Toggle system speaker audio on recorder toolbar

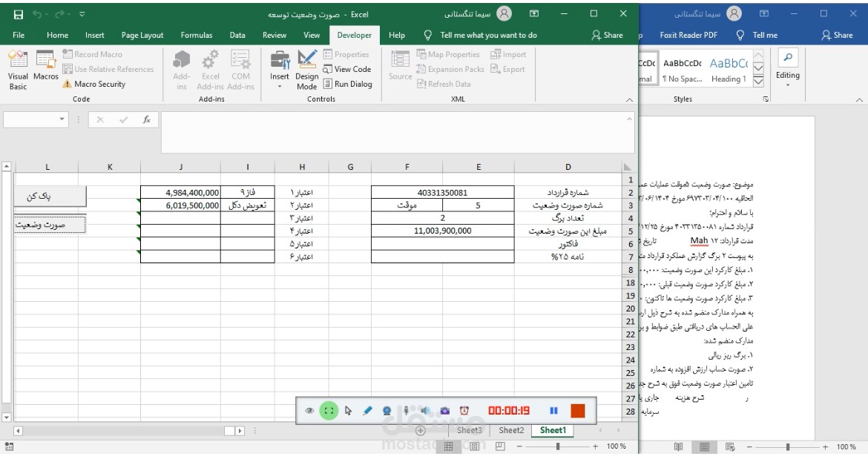coord(425,411)
